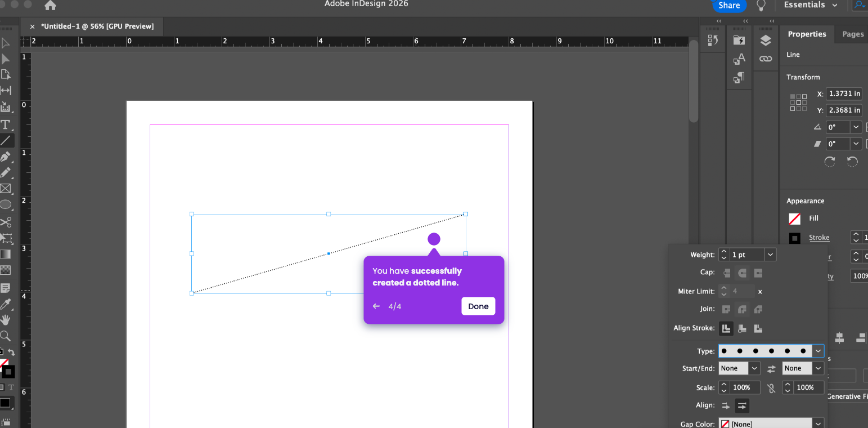The height and width of the screenshot is (428, 868).
Task: Select the Gradient Feather tool
Action: [x=6, y=270]
